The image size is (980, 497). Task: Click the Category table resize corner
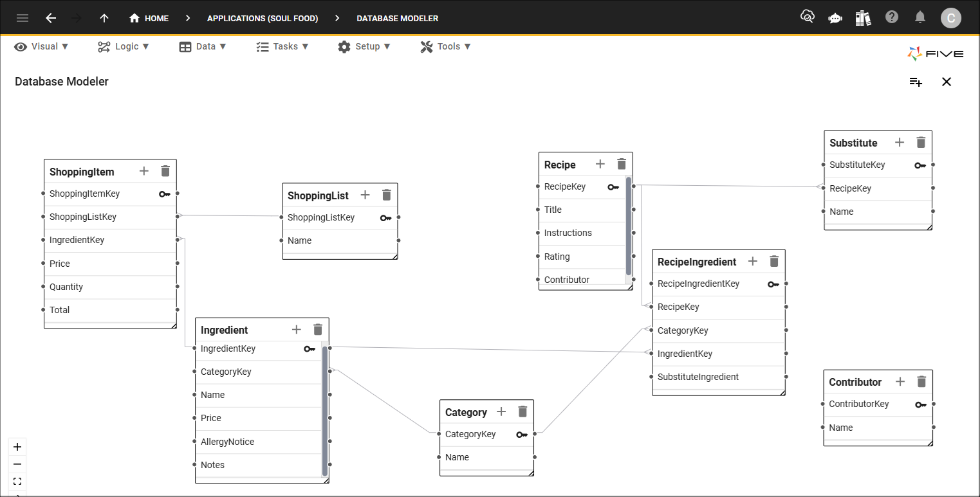tap(531, 473)
